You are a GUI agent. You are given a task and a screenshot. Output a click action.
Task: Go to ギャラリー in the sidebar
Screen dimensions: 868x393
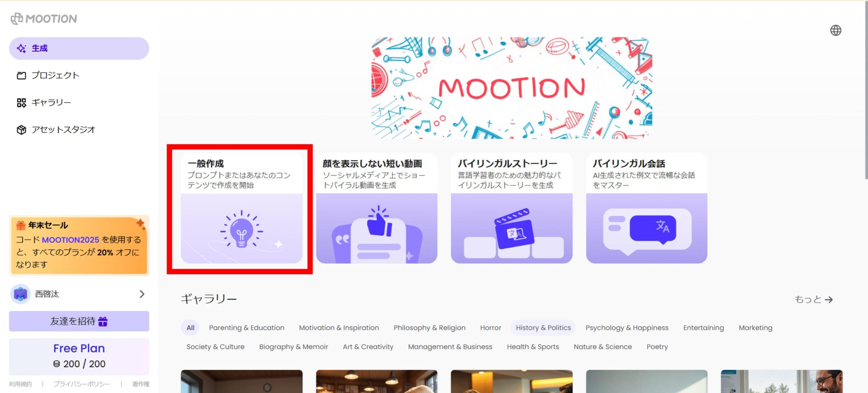click(x=51, y=103)
